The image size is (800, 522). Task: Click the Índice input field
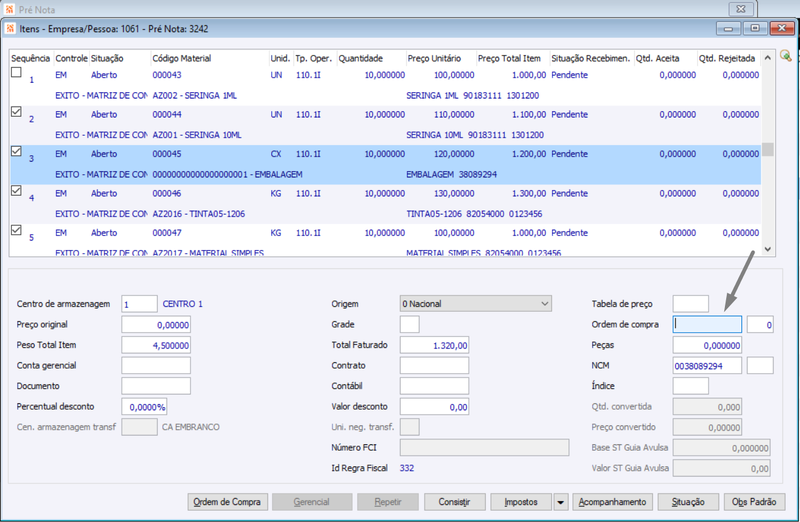click(691, 386)
